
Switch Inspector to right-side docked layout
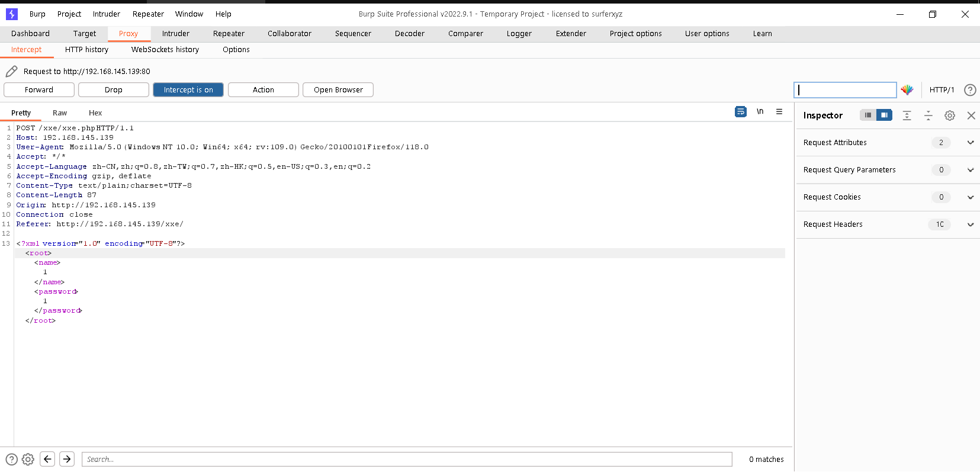[884, 115]
